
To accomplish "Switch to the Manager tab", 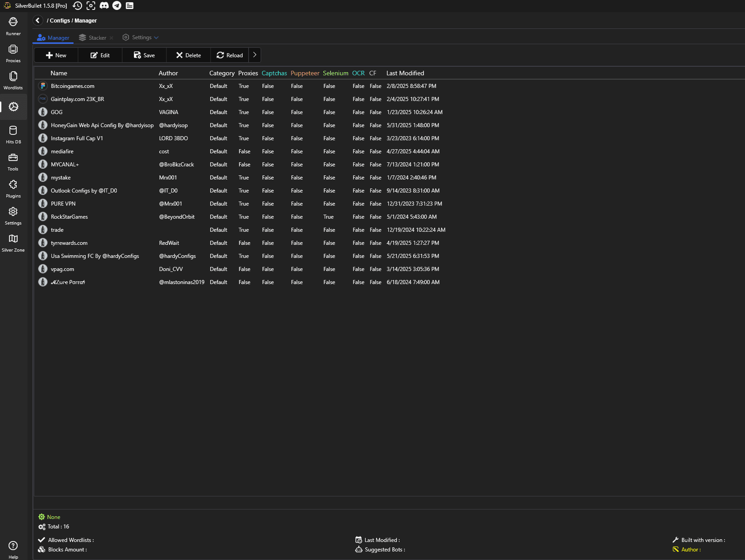I will [53, 38].
